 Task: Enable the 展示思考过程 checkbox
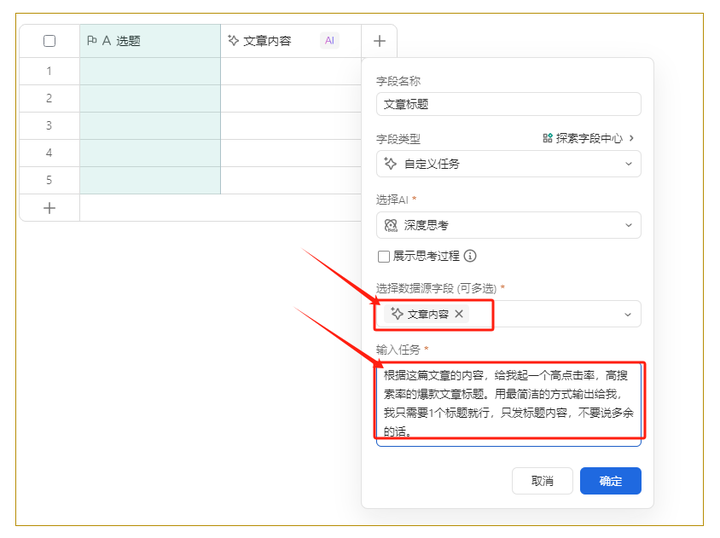click(x=383, y=256)
